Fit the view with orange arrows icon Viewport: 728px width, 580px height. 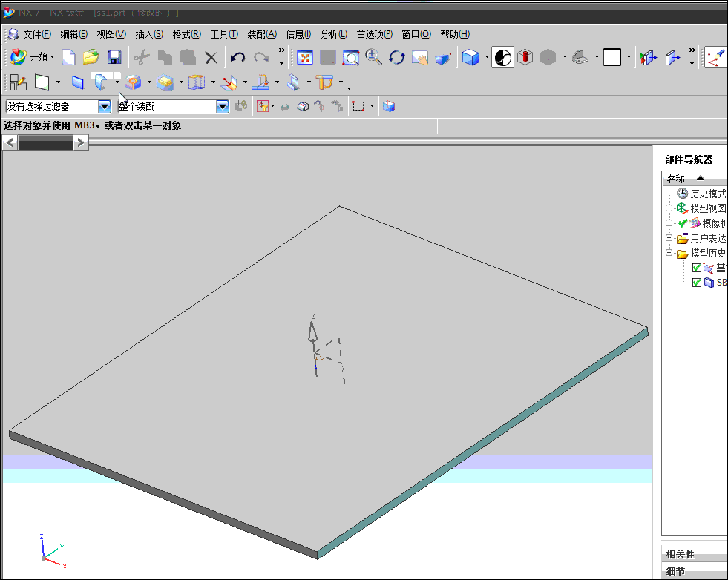(304, 58)
